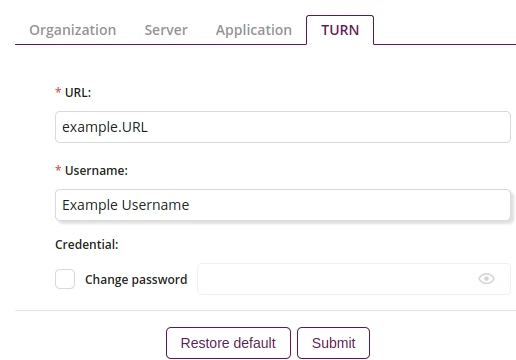The image size is (516, 360).
Task: Select the Application tab
Action: (x=254, y=30)
